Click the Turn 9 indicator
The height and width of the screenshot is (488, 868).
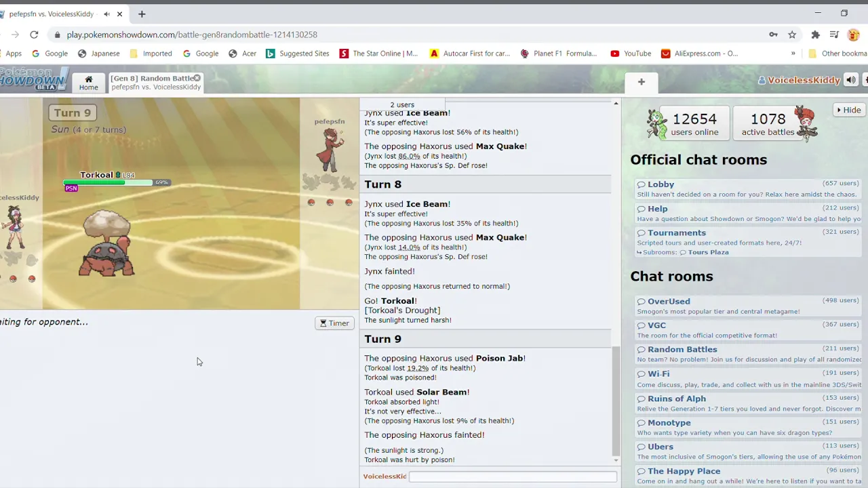coord(73,113)
